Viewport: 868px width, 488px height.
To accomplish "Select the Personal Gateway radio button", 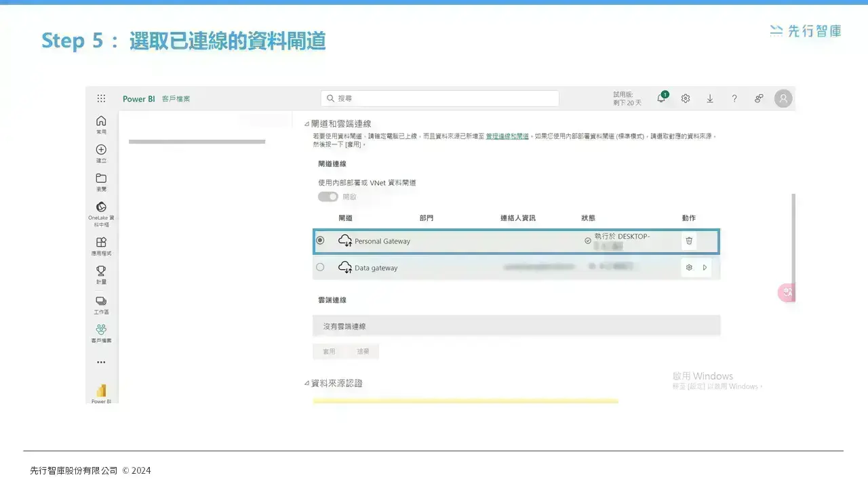I will coord(320,240).
